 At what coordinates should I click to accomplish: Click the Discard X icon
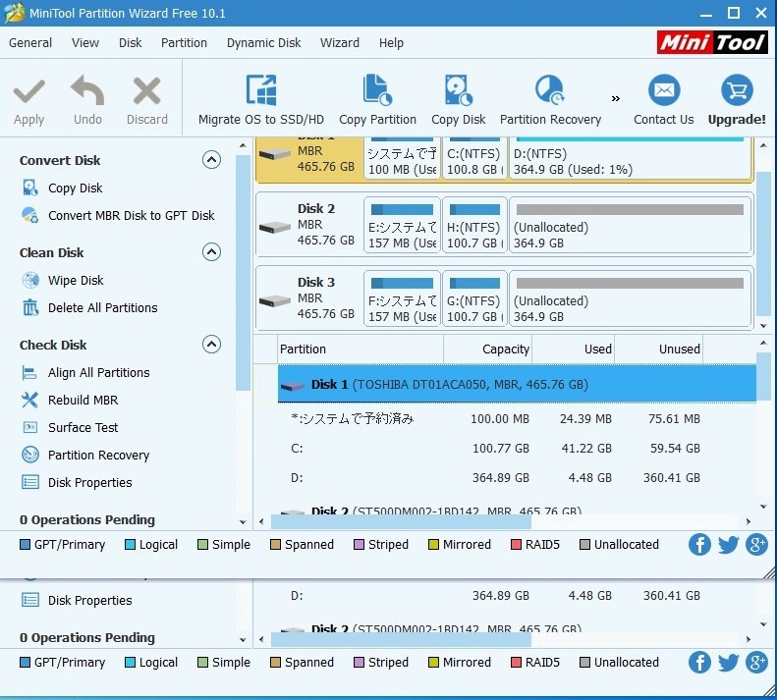click(147, 91)
